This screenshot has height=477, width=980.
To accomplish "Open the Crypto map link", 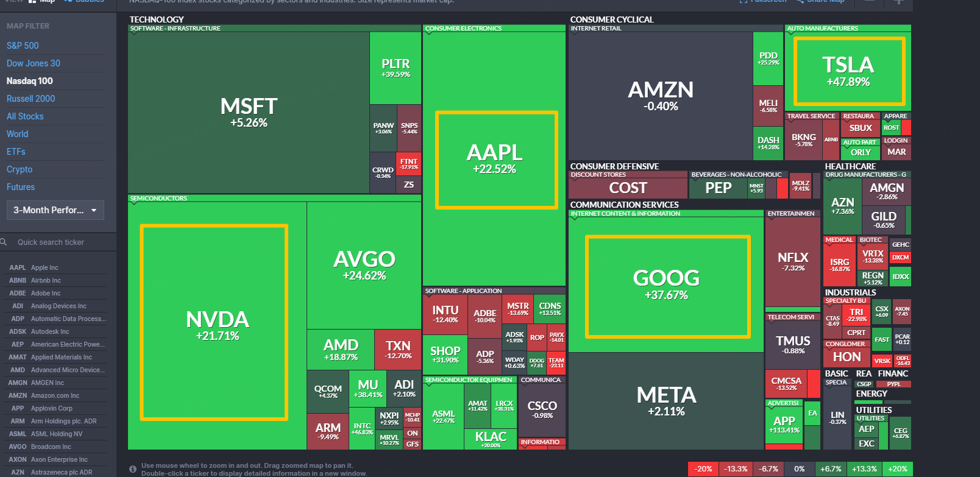I will 20,169.
